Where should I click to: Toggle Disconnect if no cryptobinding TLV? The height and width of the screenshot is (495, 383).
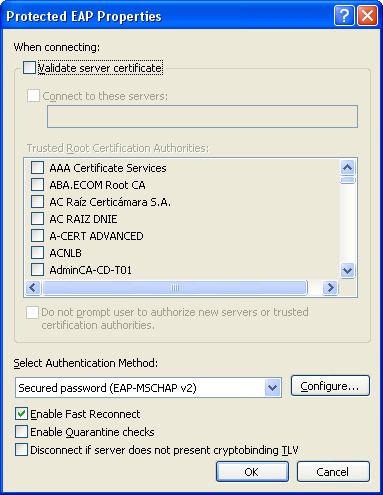pyautogui.click(x=21, y=450)
